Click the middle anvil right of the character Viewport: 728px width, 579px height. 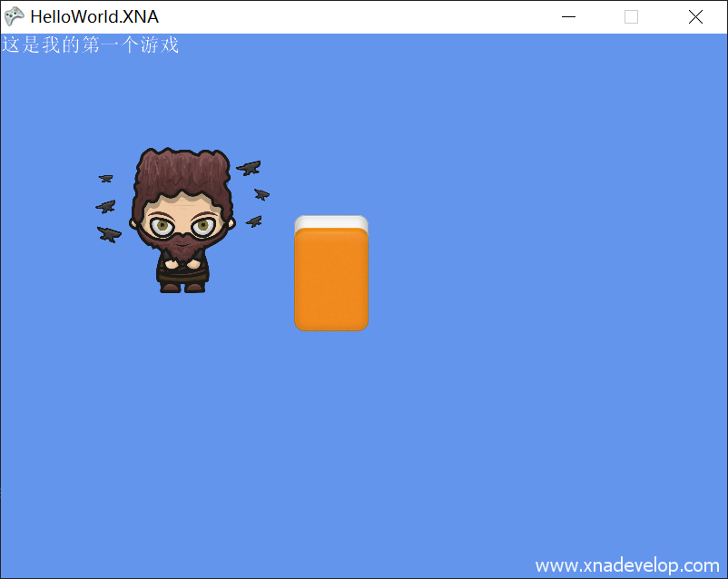(261, 194)
